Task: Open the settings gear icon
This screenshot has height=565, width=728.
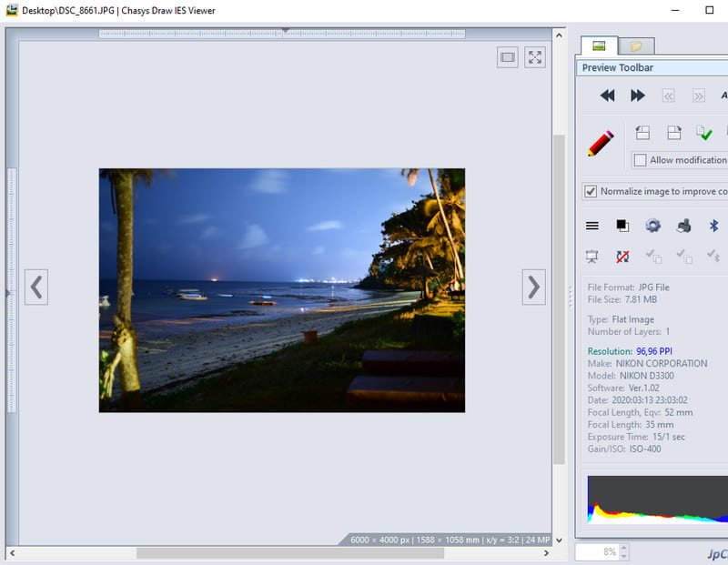Action: pyautogui.click(x=654, y=226)
